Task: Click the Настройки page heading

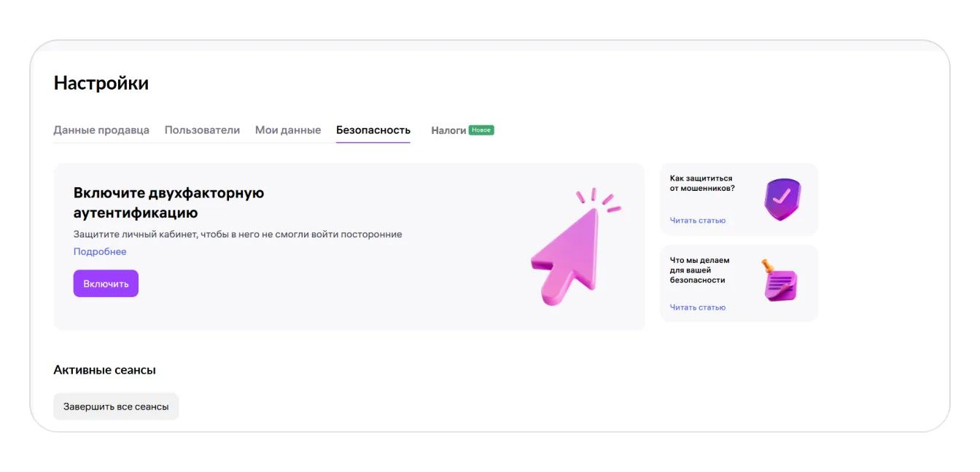Action: tap(101, 83)
